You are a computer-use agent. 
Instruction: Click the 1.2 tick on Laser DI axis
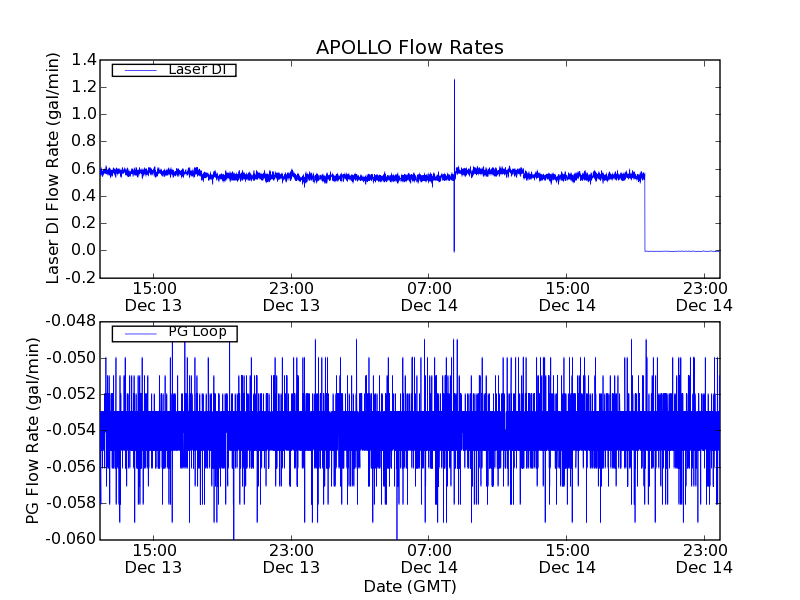click(84, 87)
